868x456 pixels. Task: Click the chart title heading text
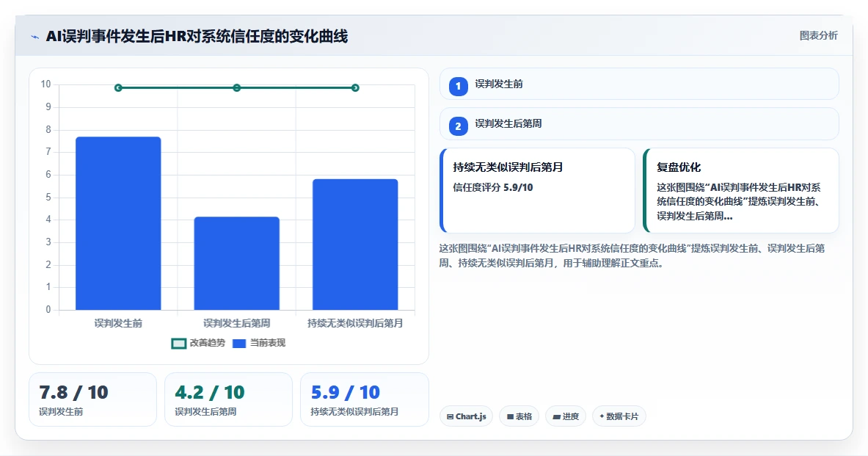tap(197, 37)
